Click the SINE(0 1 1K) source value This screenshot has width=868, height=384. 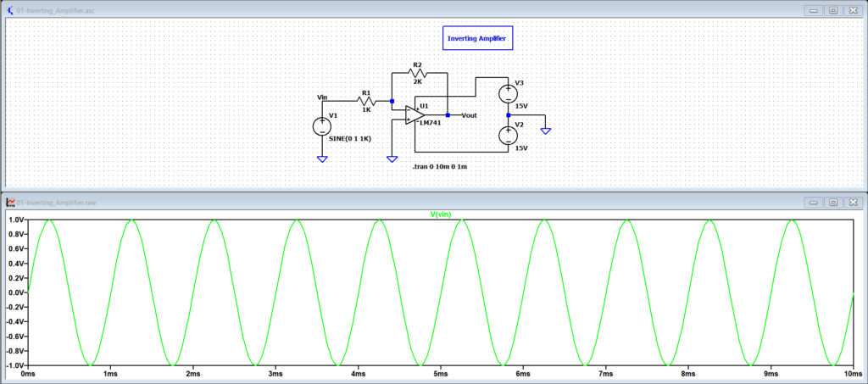click(350, 138)
